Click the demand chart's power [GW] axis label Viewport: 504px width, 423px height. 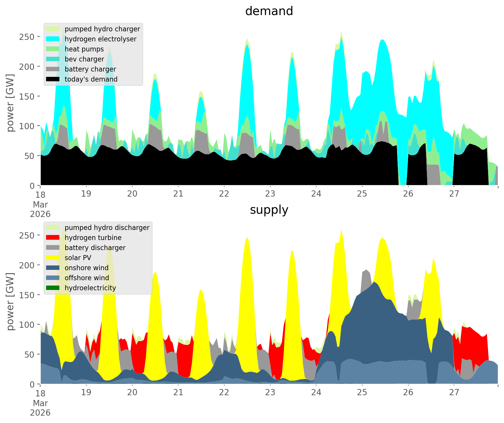(11, 103)
